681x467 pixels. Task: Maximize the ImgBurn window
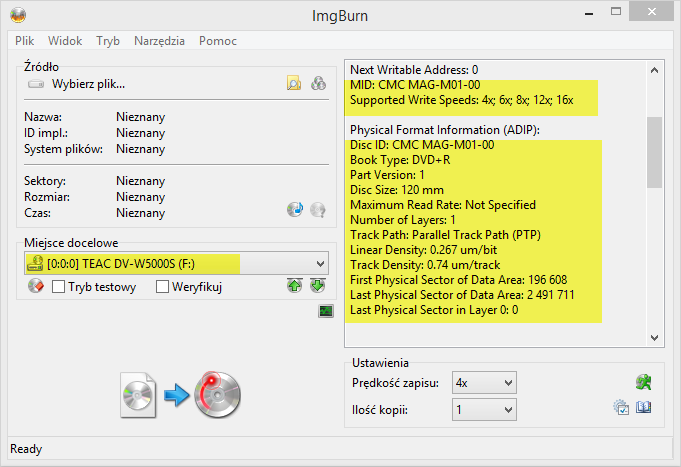[616, 12]
